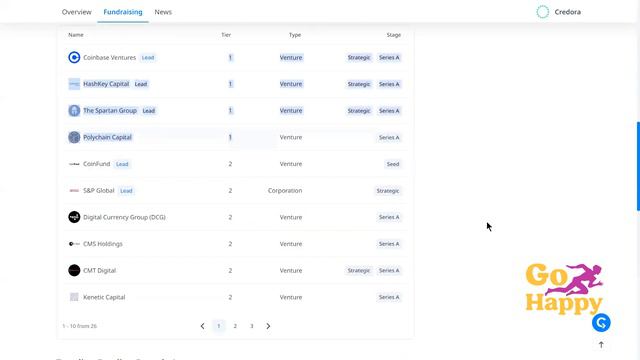Open S&P Global investor link
This screenshot has width=640, height=360.
tap(99, 191)
